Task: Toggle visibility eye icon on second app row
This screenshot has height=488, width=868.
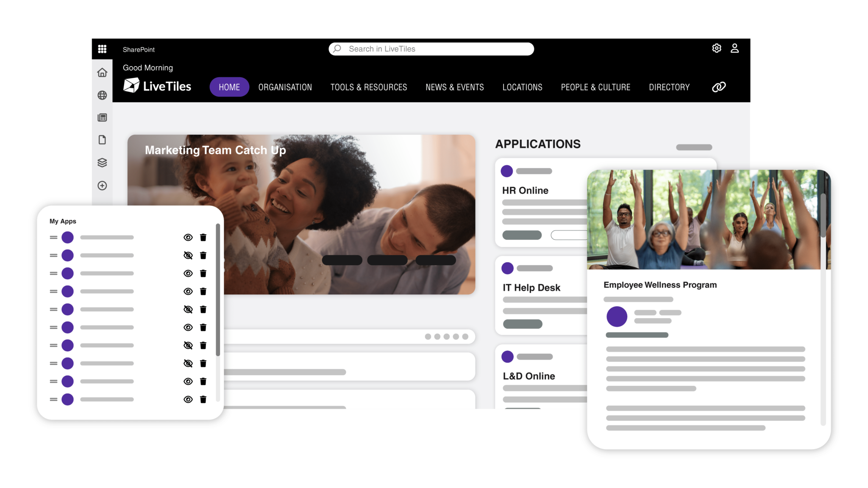Action: tap(188, 255)
